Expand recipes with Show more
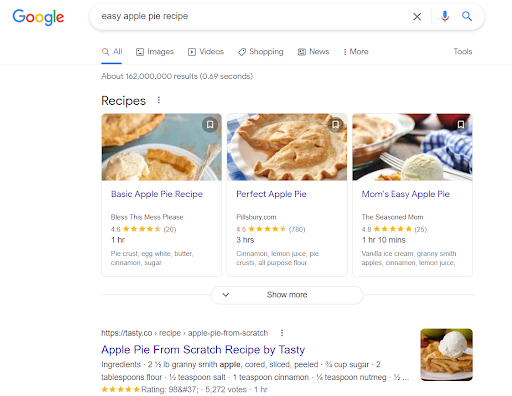Image resolution: width=512 pixels, height=396 pixels. click(287, 295)
